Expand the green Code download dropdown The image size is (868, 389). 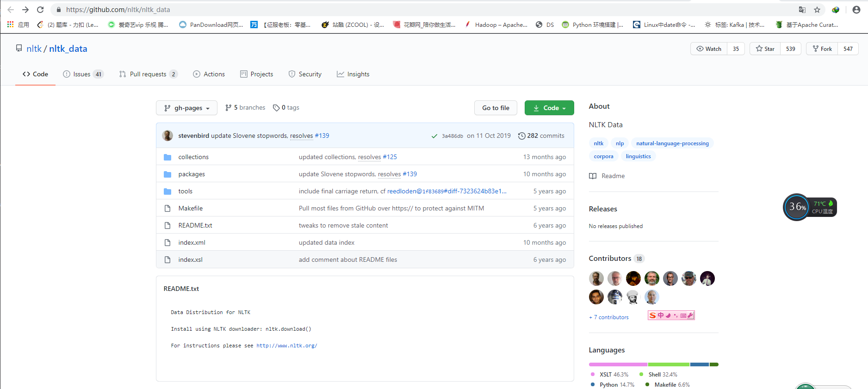point(549,108)
